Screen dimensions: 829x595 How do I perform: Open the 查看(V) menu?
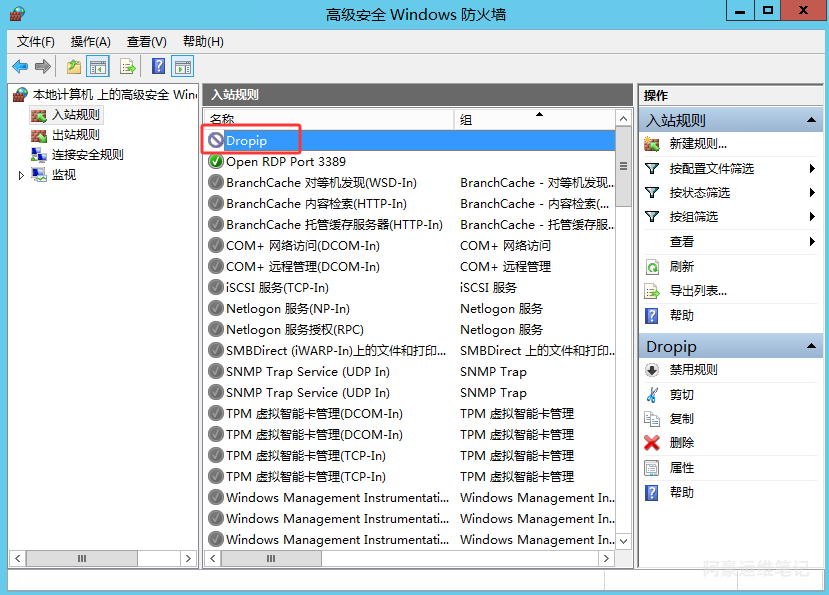pos(146,42)
